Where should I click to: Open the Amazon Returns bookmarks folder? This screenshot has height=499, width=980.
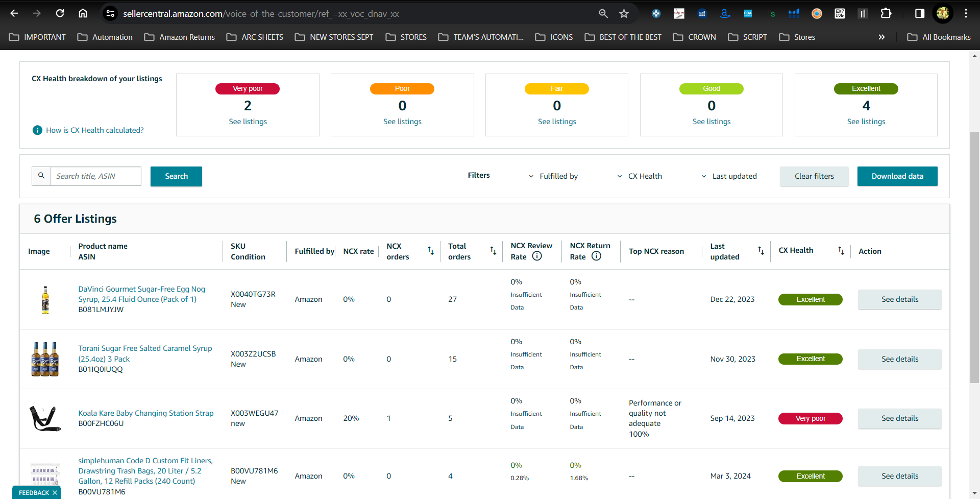(180, 37)
